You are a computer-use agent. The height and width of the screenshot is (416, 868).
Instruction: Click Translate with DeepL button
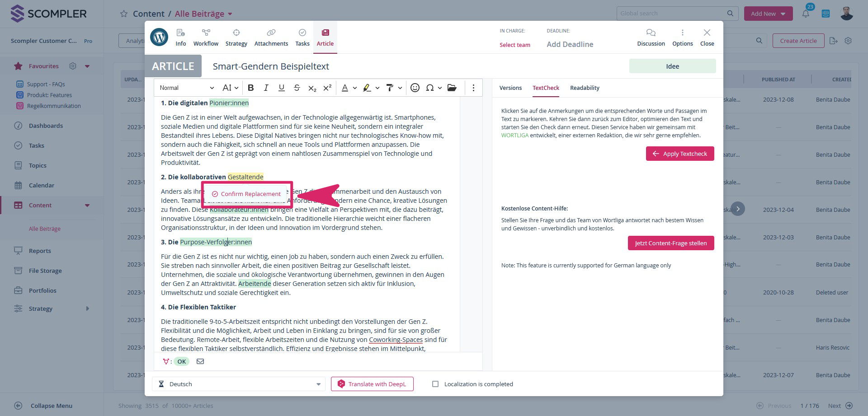(x=372, y=384)
